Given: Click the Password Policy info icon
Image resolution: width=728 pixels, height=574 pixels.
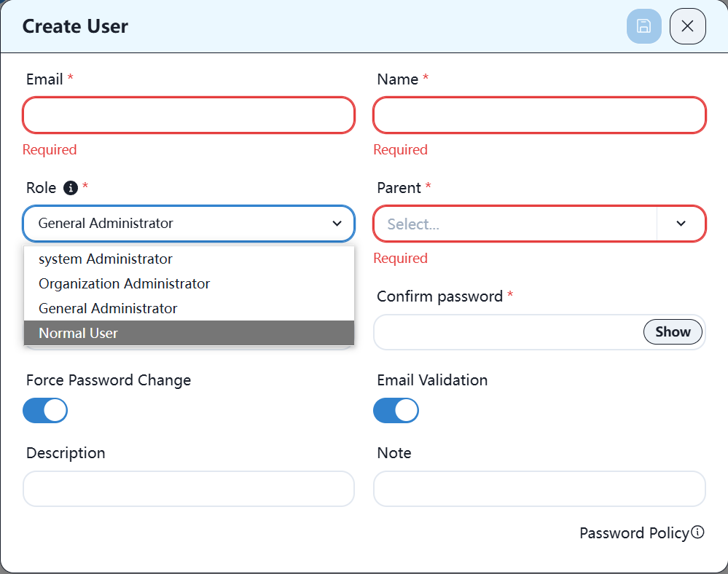Looking at the screenshot, I should pos(697,532).
